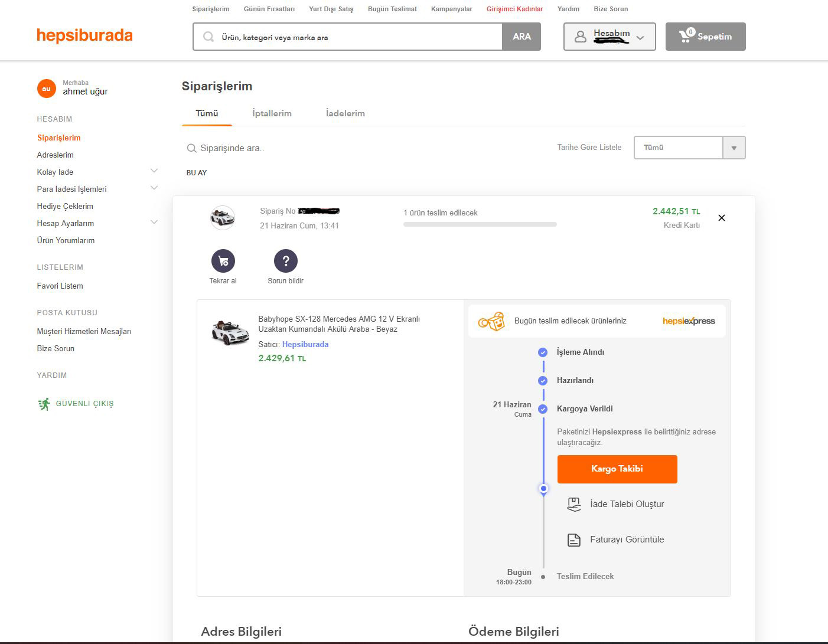Image resolution: width=828 pixels, height=644 pixels.
Task: Switch to the İptallerim tab
Action: (x=272, y=113)
